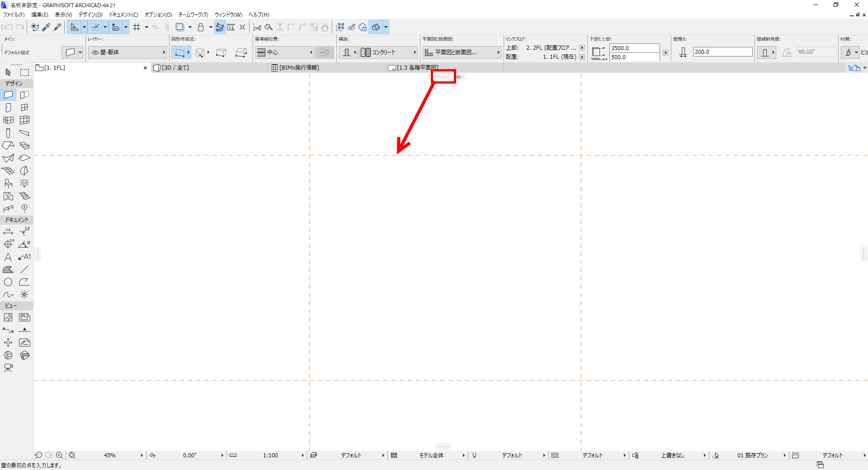Select the Window tool
This screenshot has width=868, height=470.
24,108
